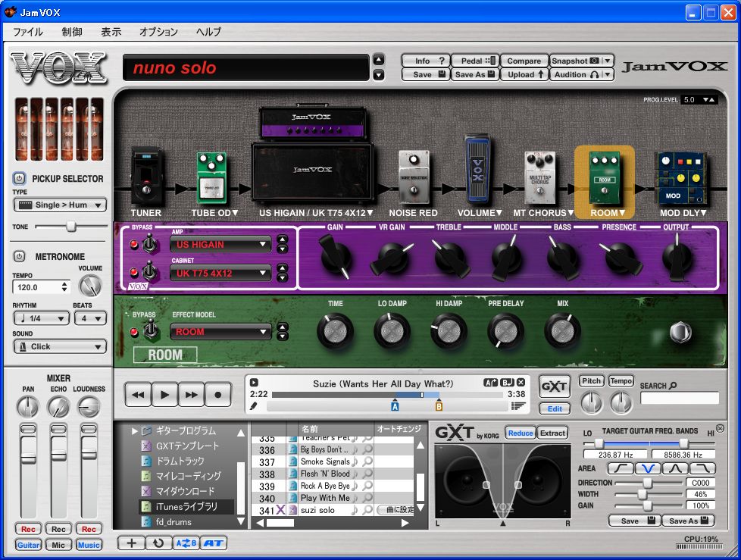
Task: Open the 表示 menu
Action: (x=111, y=32)
